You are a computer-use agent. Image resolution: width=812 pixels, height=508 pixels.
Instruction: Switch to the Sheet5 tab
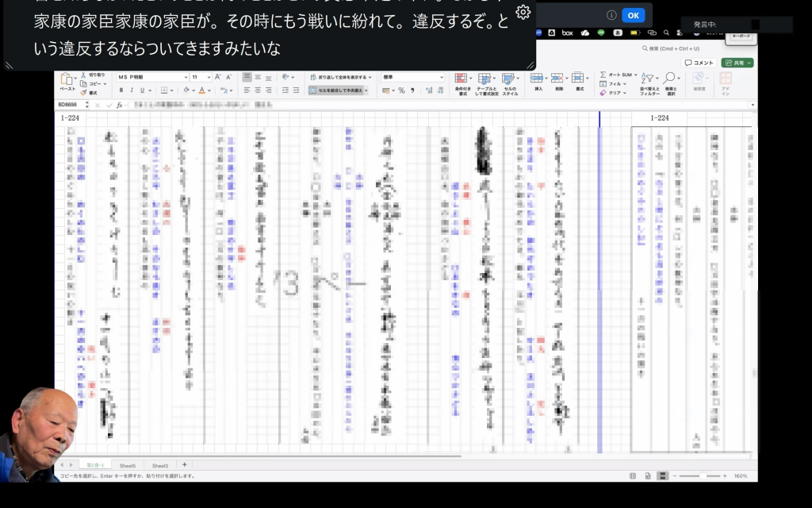click(128, 466)
